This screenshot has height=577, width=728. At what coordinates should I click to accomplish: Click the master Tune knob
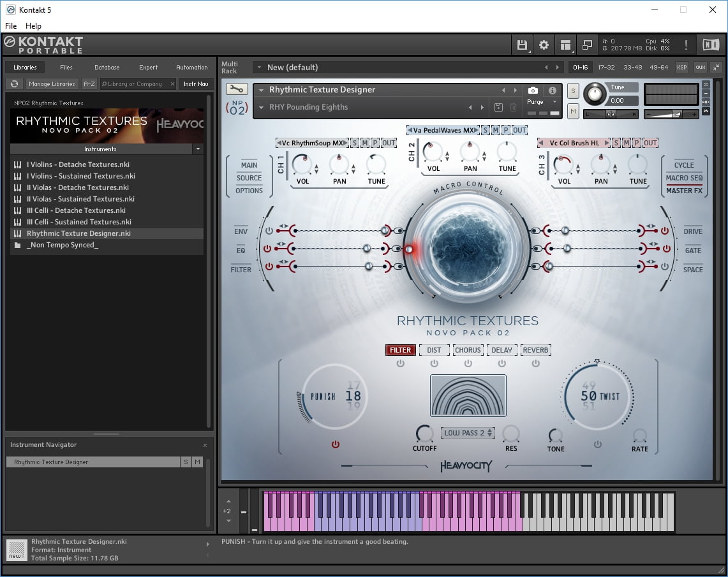coord(595,94)
